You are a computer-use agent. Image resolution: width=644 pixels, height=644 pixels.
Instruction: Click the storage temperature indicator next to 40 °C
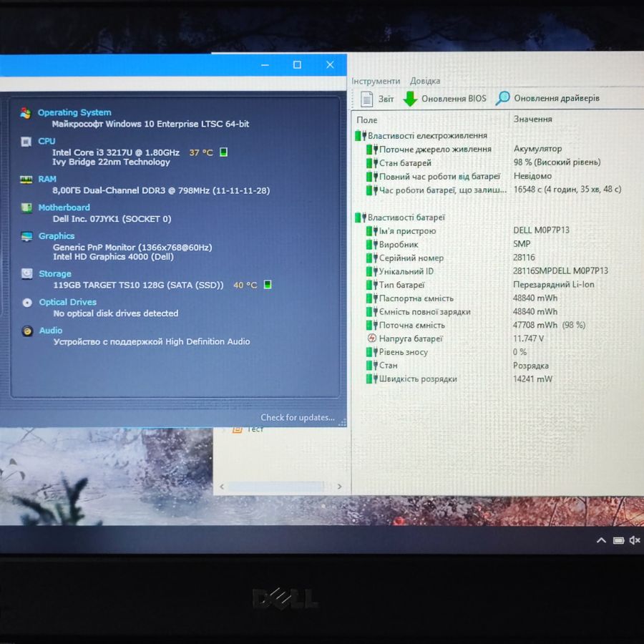(268, 285)
